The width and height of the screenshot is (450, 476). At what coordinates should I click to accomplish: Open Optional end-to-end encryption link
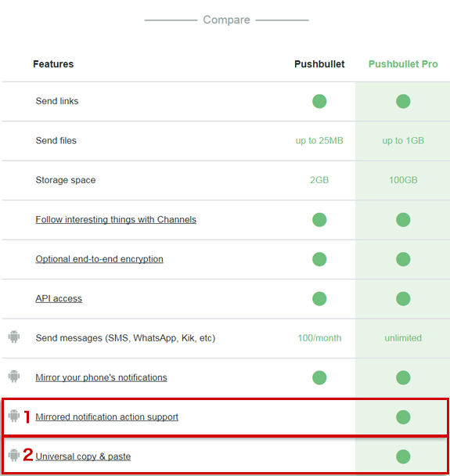(x=99, y=259)
